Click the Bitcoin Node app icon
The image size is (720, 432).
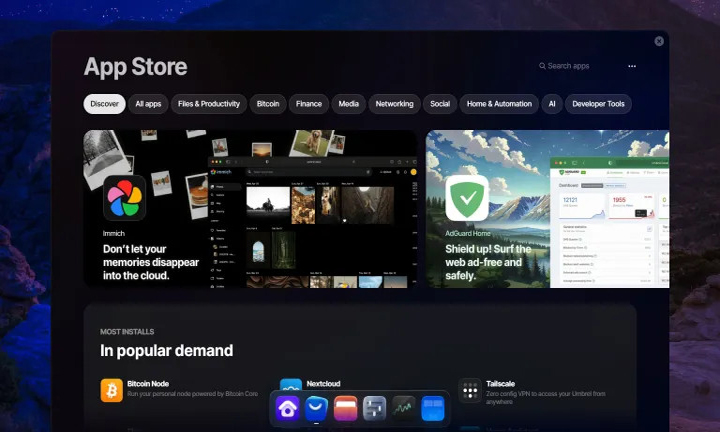112,389
